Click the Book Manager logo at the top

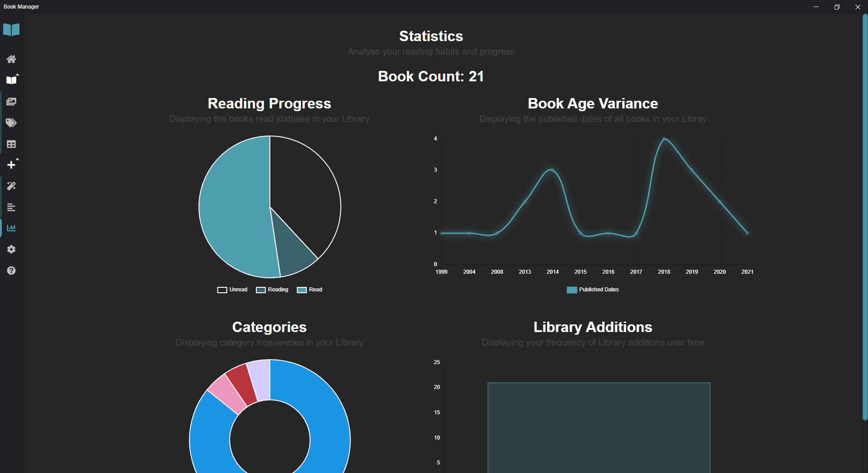click(11, 29)
